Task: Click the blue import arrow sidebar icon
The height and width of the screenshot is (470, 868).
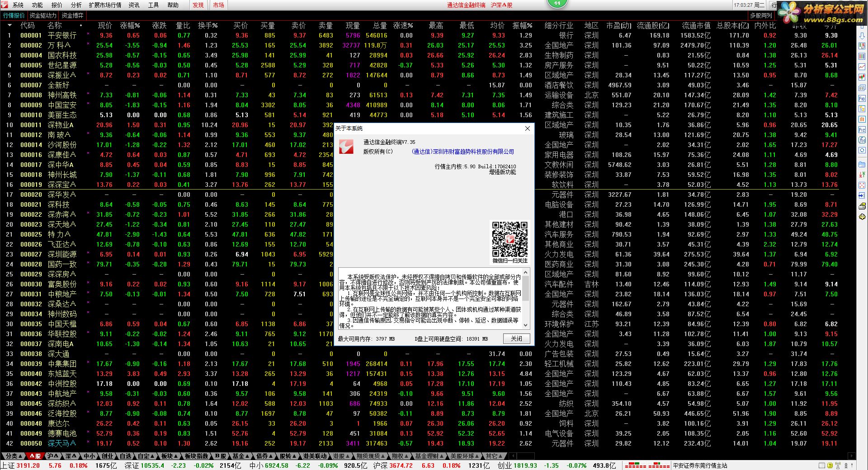Action: point(862,196)
